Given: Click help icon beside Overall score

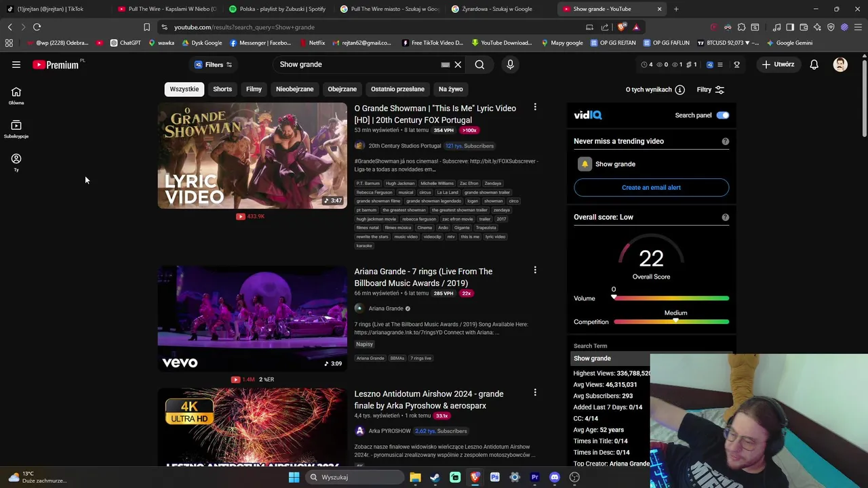Looking at the screenshot, I should point(725,218).
